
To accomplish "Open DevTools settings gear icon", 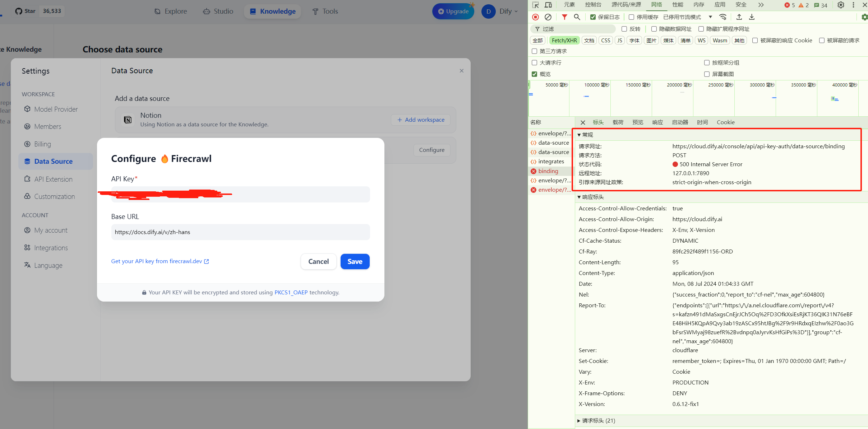I will (x=841, y=5).
